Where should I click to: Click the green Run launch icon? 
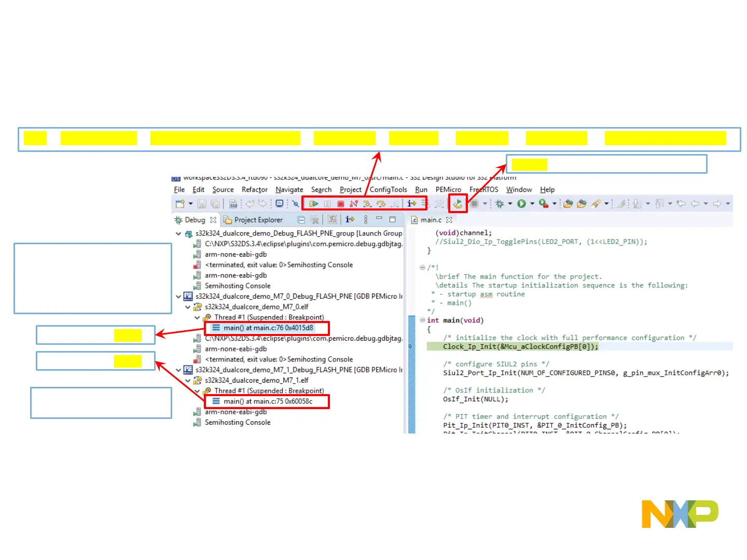pos(521,204)
